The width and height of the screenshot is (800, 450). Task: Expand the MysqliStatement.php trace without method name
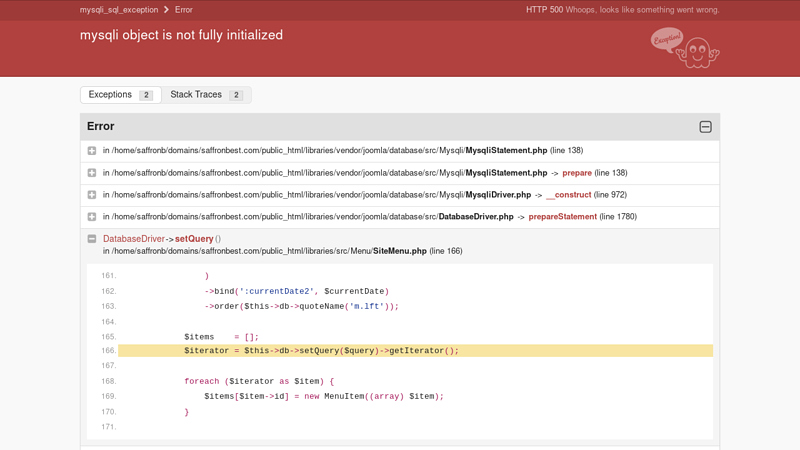[x=92, y=151]
